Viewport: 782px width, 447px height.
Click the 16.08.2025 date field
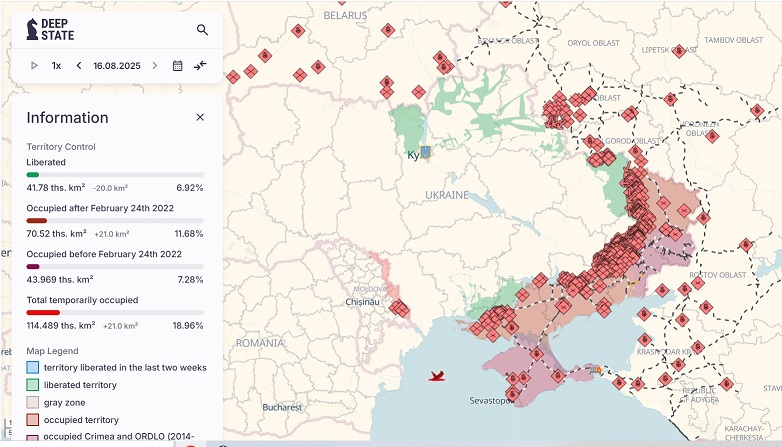115,65
